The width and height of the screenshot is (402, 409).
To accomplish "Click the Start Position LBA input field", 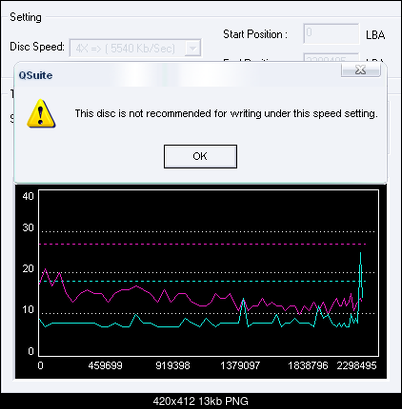I will [x=331, y=33].
